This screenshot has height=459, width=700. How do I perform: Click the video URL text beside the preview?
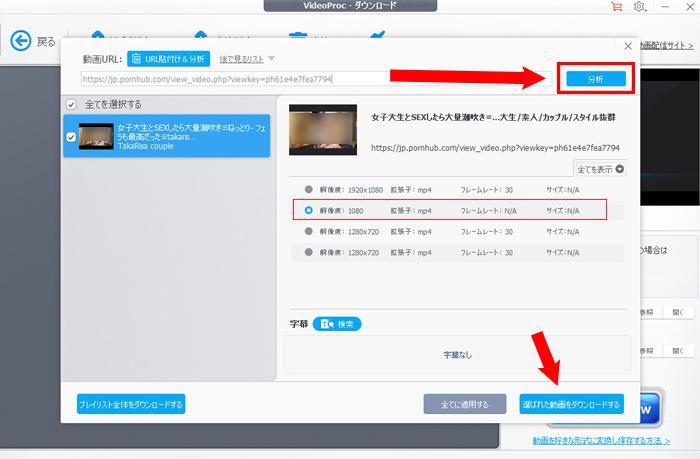(495, 148)
